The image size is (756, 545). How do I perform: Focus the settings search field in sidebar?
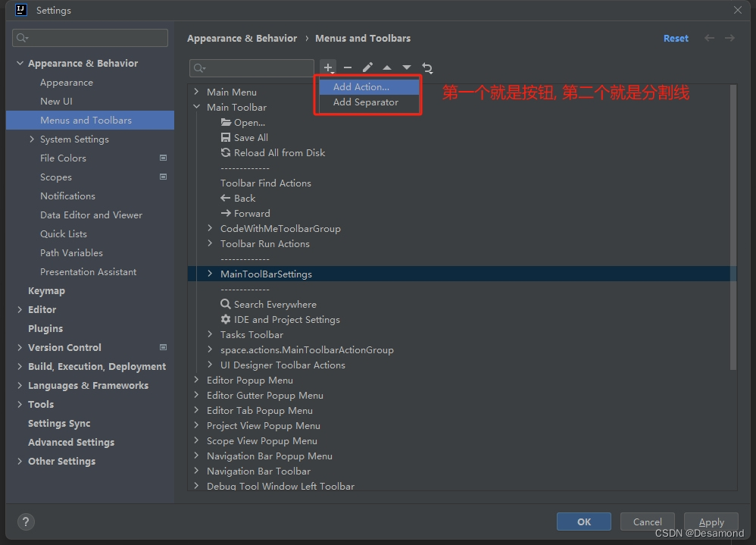[x=90, y=38]
